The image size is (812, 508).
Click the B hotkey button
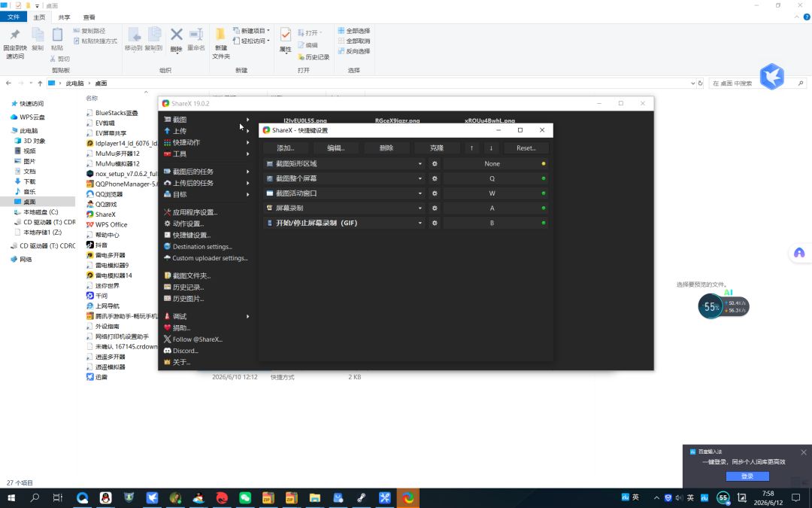click(x=492, y=223)
